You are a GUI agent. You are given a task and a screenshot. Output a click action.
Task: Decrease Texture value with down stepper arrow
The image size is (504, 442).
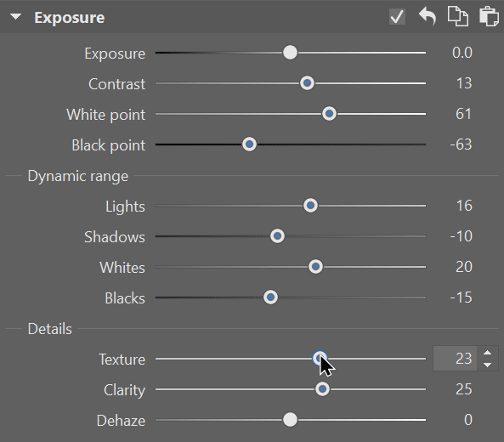tap(487, 365)
